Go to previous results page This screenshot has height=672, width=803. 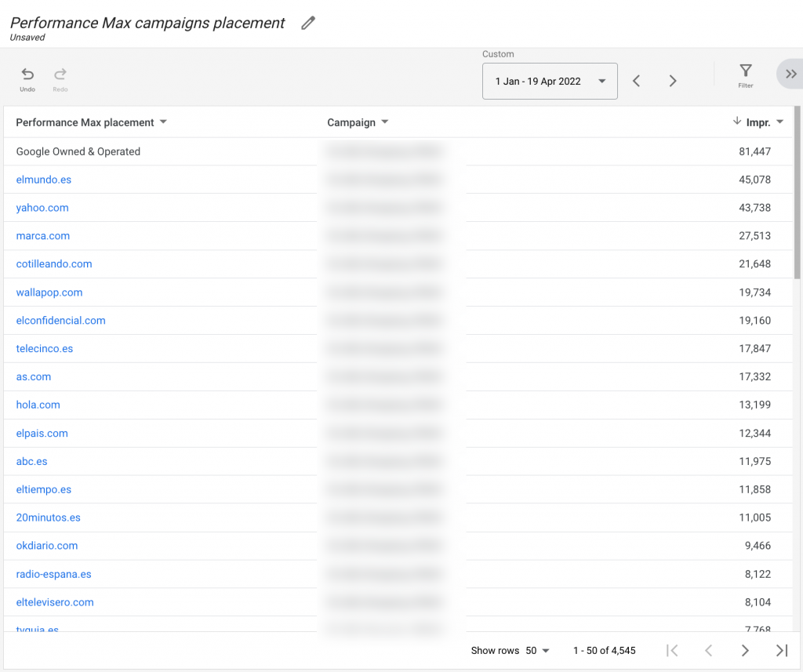point(709,651)
